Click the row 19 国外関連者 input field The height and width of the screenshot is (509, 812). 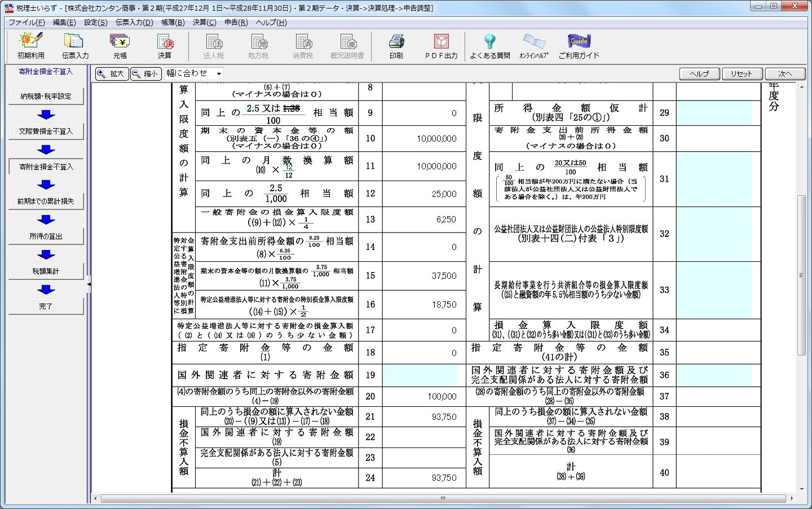pos(420,375)
